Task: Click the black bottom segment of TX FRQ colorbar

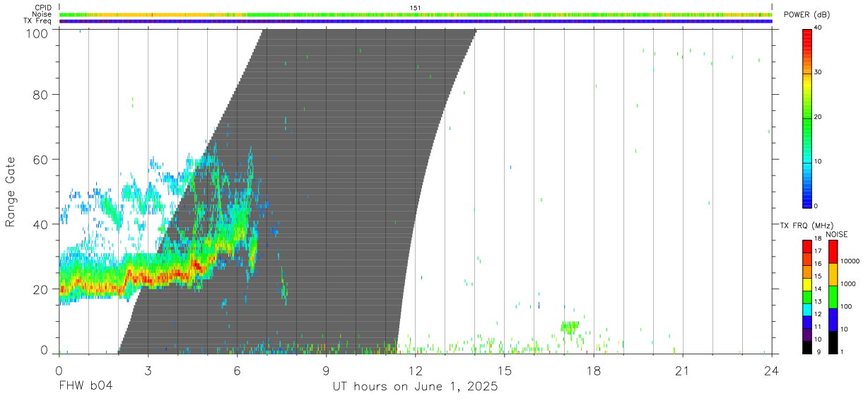Action: 807,346
